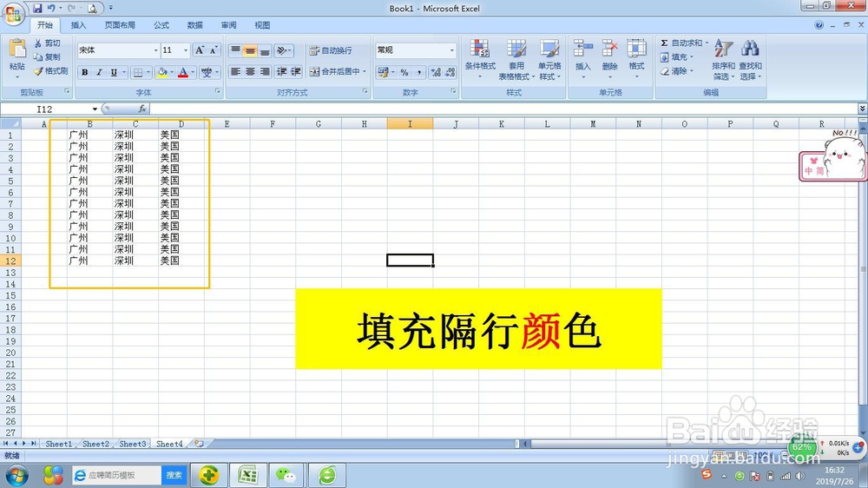This screenshot has height=488, width=868.
Task: Decrease the cell indent
Action: (x=282, y=71)
